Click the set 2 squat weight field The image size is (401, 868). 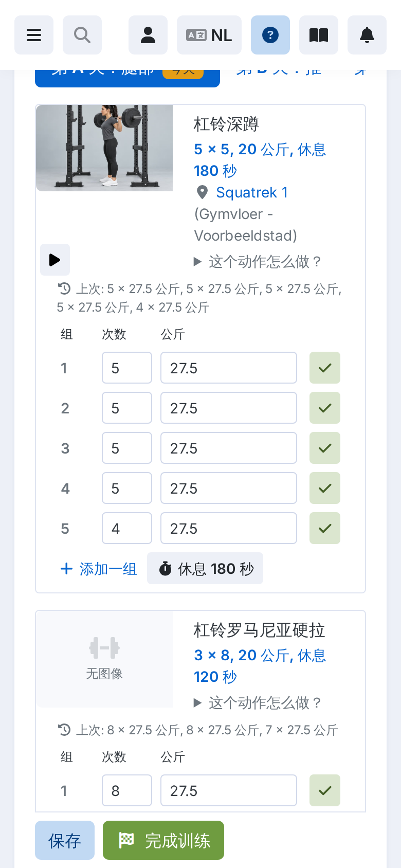tap(229, 408)
